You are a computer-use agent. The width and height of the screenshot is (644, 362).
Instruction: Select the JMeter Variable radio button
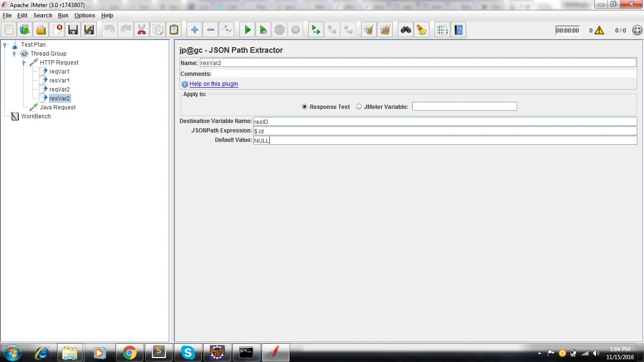[359, 107]
